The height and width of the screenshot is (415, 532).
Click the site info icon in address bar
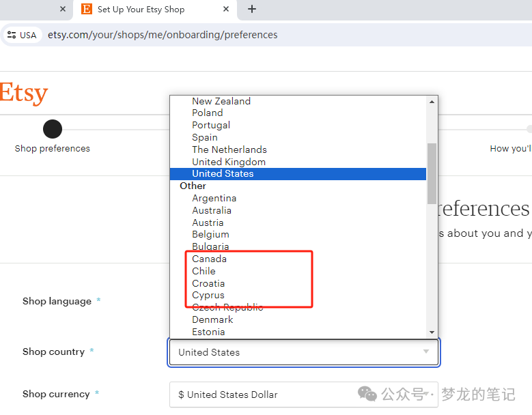point(12,35)
